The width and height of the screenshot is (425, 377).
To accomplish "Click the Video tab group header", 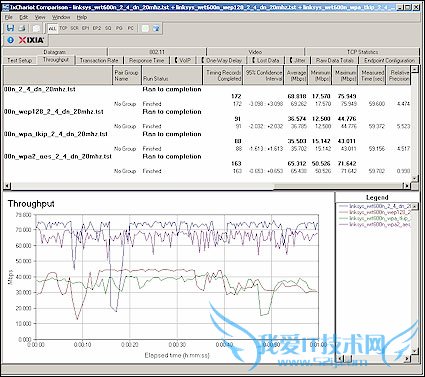I will 255,52.
